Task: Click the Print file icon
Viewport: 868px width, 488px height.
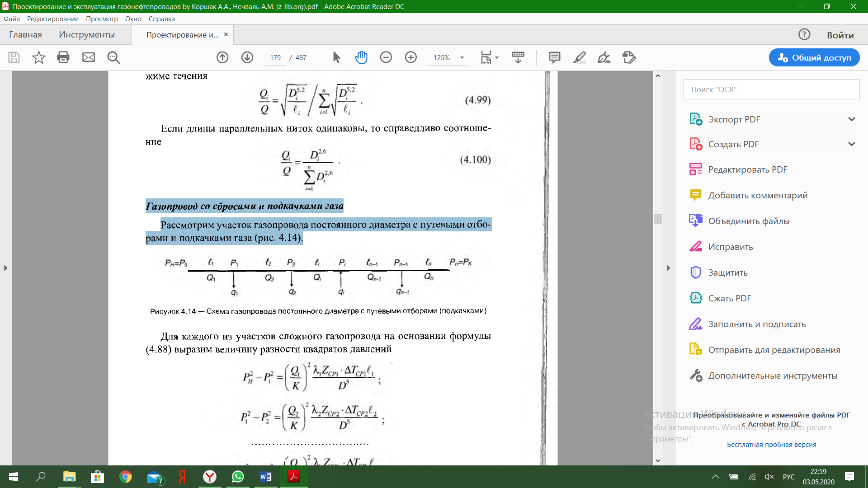Action: click(63, 57)
